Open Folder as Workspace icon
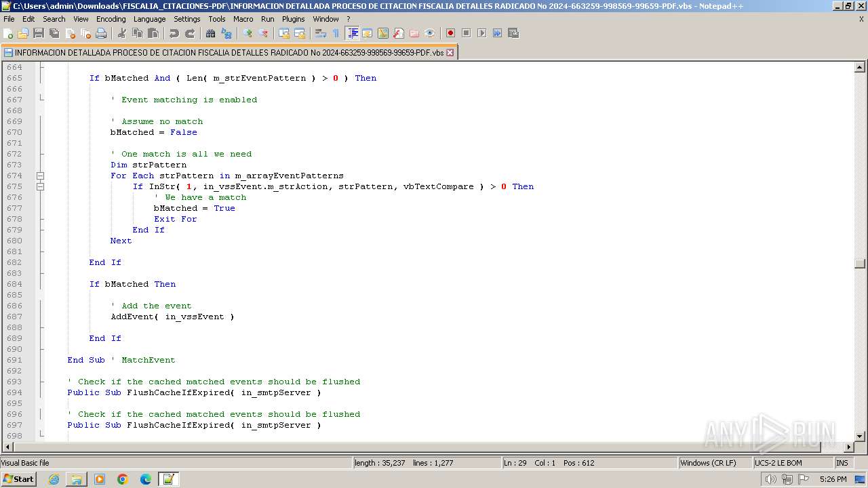Image resolution: width=868 pixels, height=488 pixels. (x=414, y=33)
